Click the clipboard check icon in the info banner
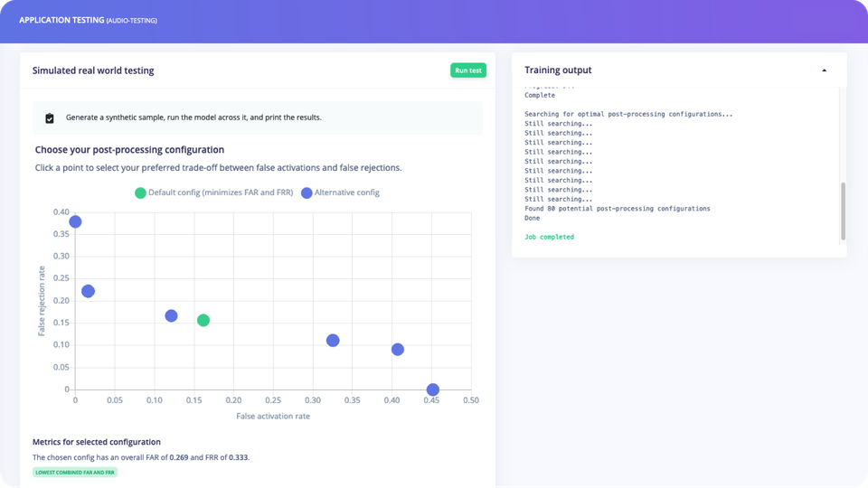This screenshot has width=868, height=488. (x=50, y=117)
